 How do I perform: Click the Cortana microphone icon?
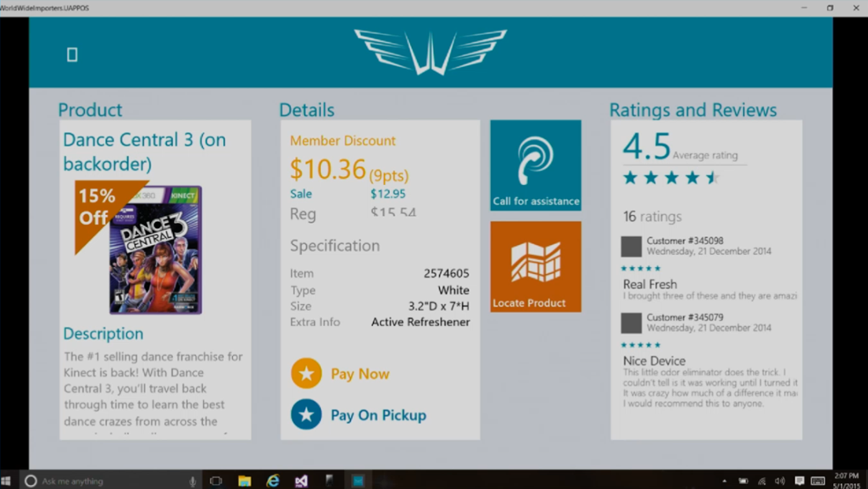click(192, 481)
